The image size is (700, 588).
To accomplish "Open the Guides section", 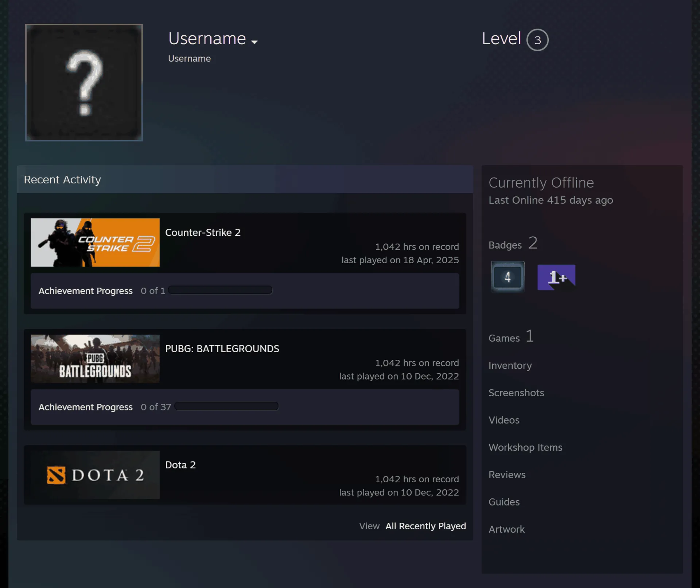I will click(504, 502).
